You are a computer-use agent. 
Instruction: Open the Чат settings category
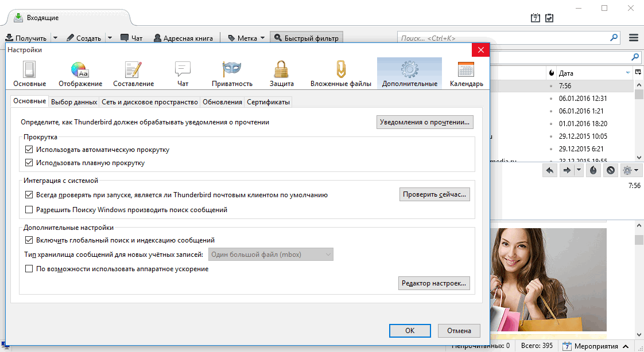click(x=183, y=73)
